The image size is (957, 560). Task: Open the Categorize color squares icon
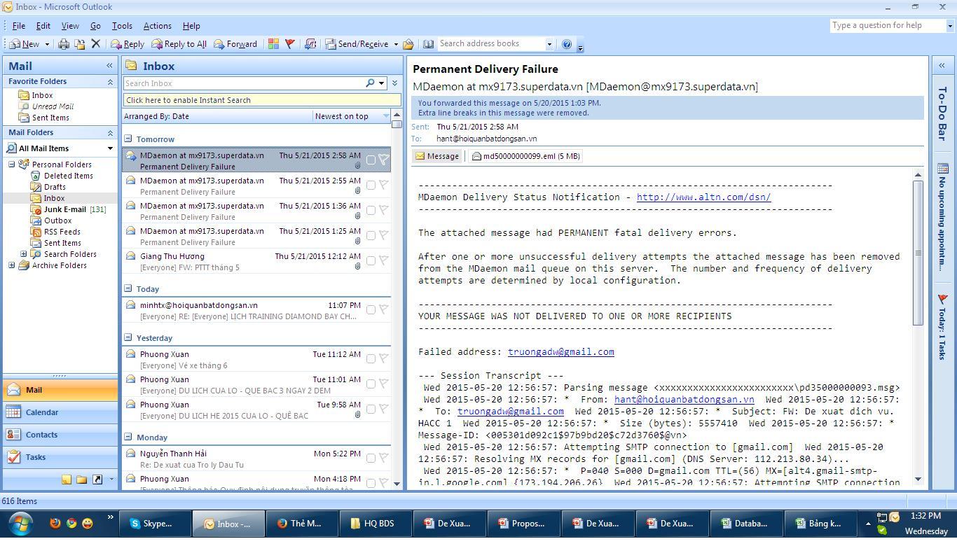[273, 44]
